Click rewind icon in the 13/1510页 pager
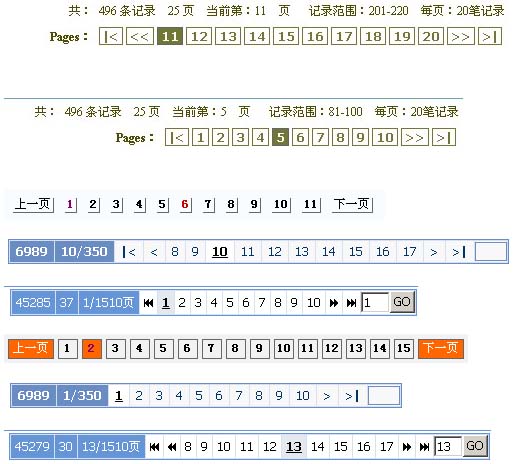516x464 pixels. 172,447
